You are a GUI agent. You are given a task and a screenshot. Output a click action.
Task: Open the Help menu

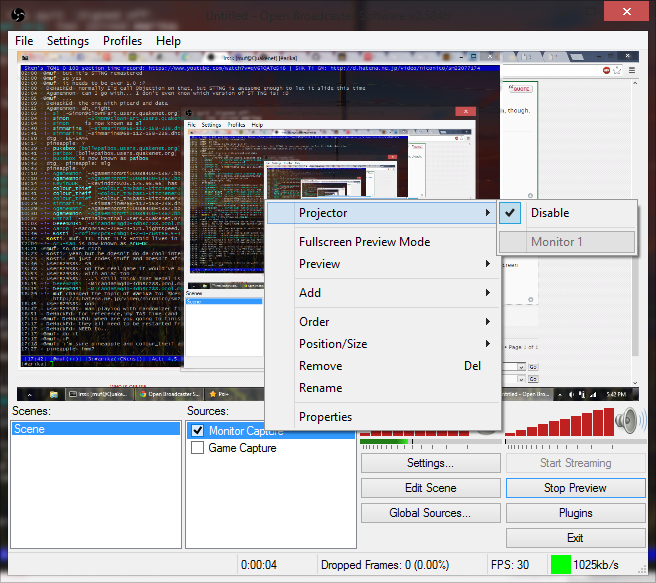(168, 41)
